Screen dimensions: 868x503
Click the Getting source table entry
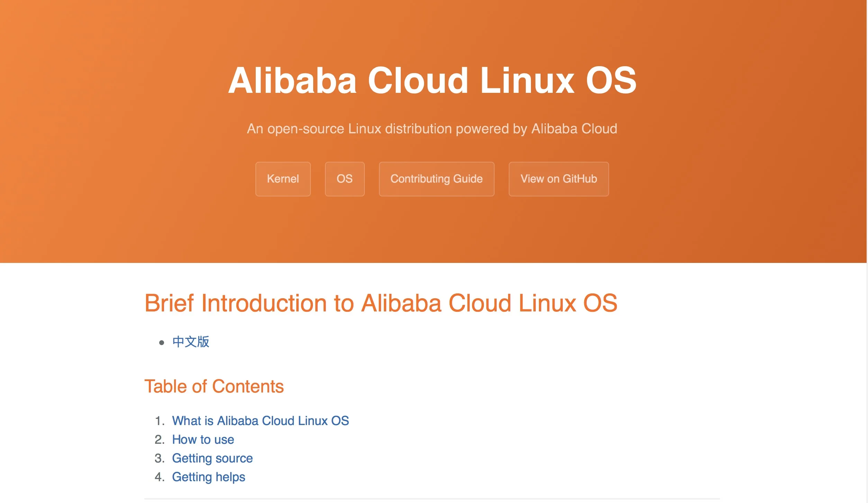coord(212,458)
